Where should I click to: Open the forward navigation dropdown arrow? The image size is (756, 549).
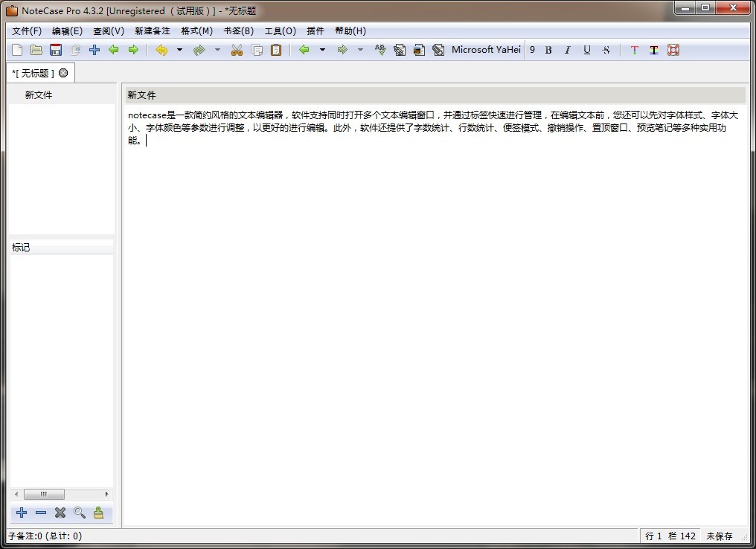(x=360, y=50)
